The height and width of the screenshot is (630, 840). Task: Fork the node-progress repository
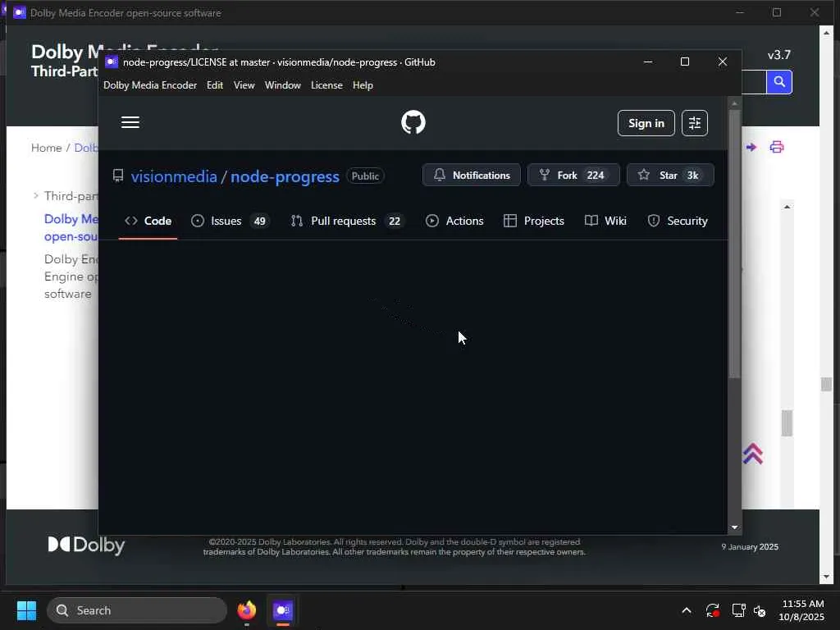[x=573, y=176]
